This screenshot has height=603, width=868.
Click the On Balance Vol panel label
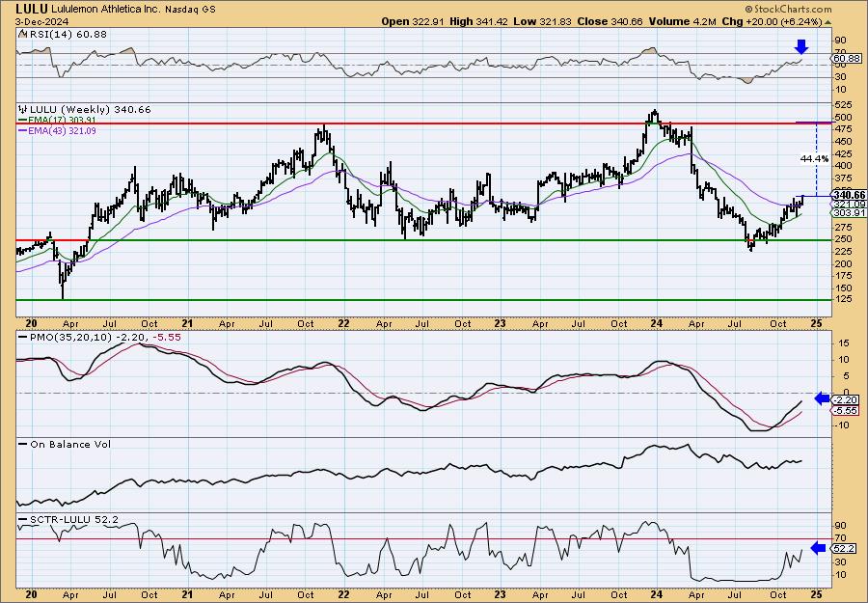coord(70,444)
